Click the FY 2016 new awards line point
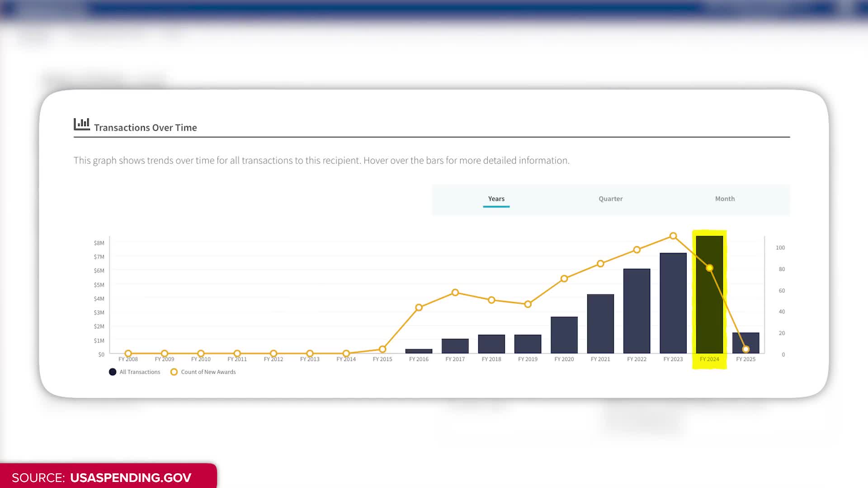This screenshot has width=868, height=488. 419,307
